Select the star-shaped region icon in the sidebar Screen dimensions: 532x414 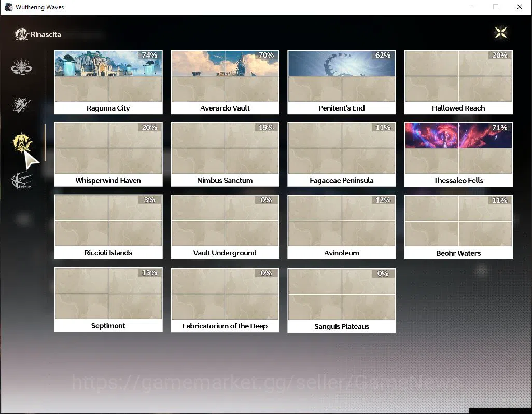[x=21, y=105]
